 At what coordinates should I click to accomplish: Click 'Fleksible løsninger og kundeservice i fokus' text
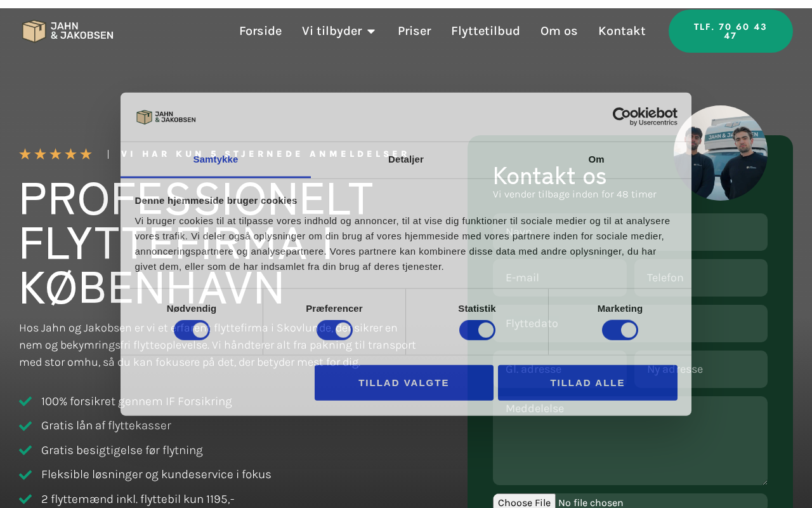tap(156, 474)
